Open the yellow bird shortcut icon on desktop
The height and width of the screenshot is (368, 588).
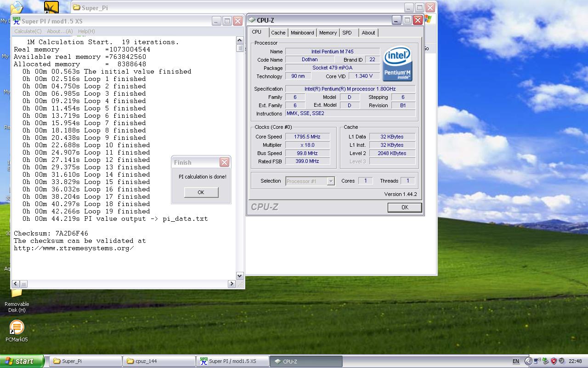point(51,7)
